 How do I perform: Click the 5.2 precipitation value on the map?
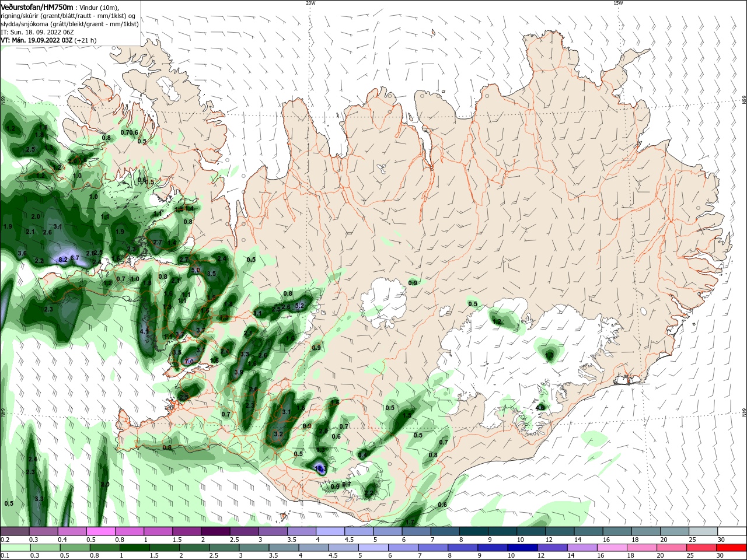tap(299, 306)
